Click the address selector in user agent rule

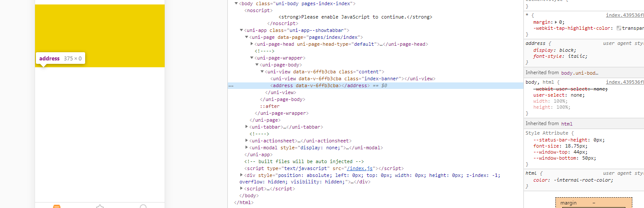pyautogui.click(x=535, y=44)
